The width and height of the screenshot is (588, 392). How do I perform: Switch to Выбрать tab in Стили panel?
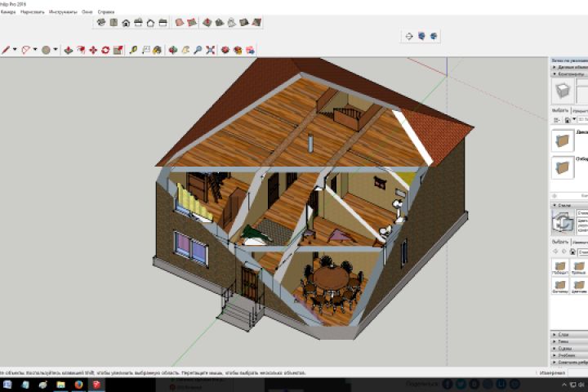(x=560, y=243)
